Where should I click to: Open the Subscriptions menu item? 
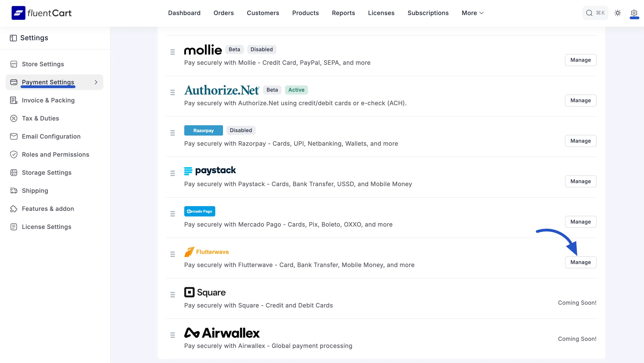click(428, 13)
